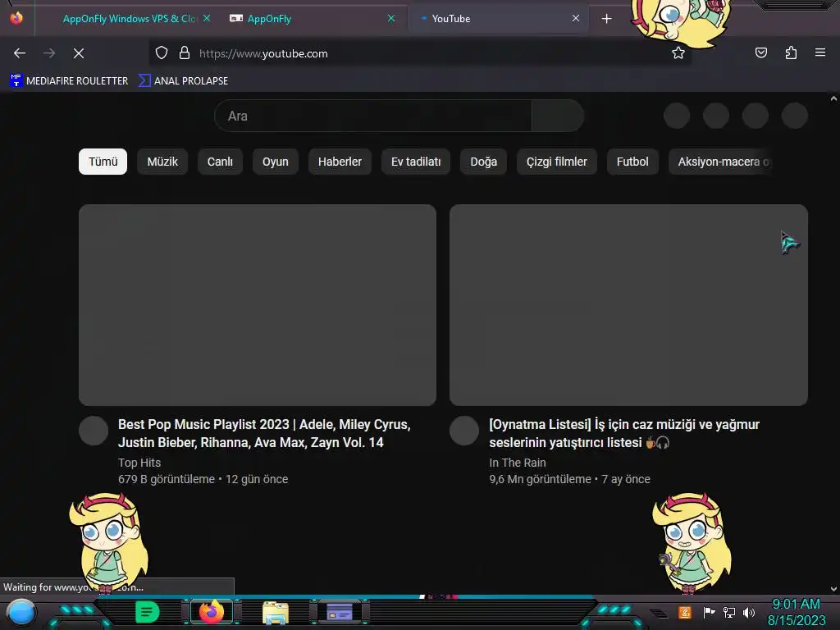This screenshot has width=840, height=630.
Task: Filter videos by Oyun chip
Action: tap(276, 162)
